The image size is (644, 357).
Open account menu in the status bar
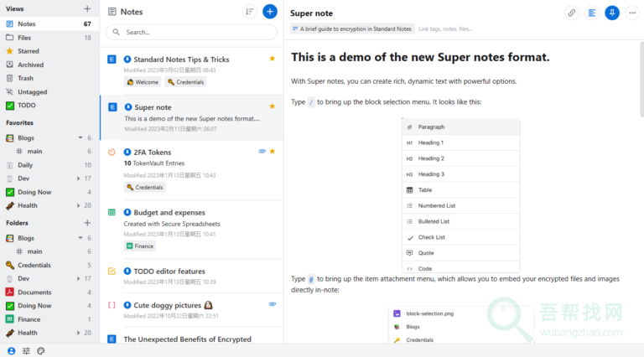11,350
